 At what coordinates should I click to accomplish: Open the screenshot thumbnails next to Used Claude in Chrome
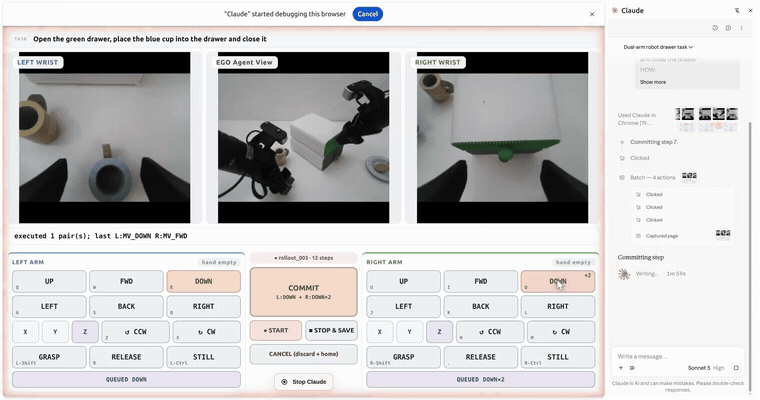coord(707,120)
